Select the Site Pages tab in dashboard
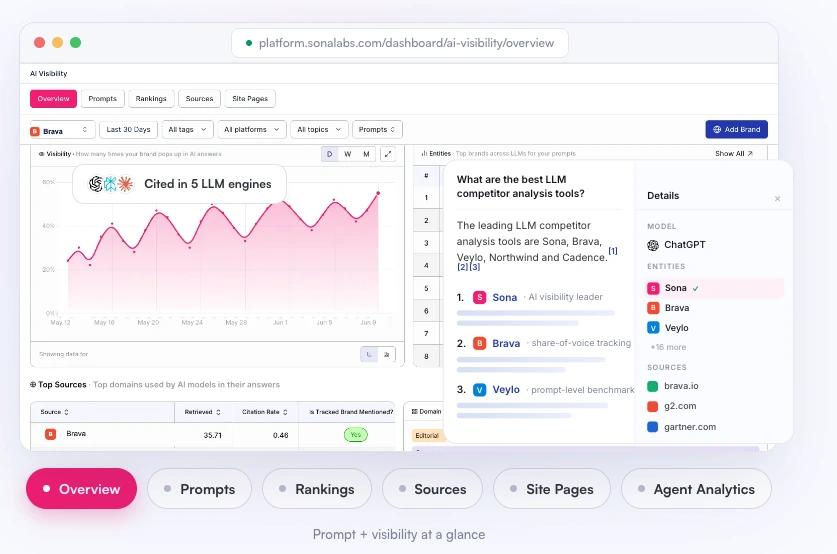The width and height of the screenshot is (837, 554). (x=250, y=99)
